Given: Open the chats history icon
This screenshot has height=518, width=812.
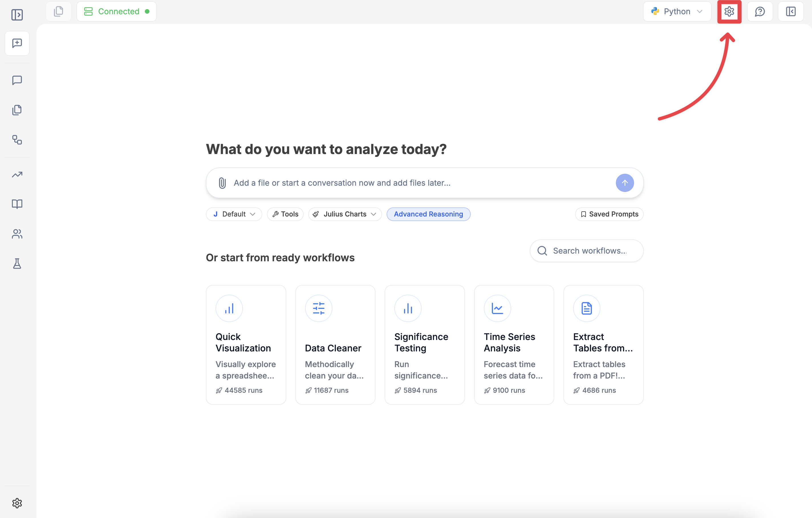Looking at the screenshot, I should point(17,80).
